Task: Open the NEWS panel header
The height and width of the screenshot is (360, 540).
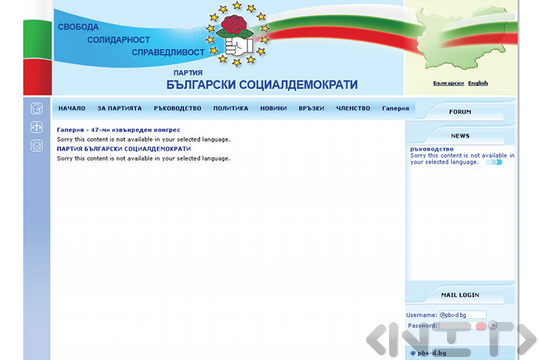Action: (460, 136)
